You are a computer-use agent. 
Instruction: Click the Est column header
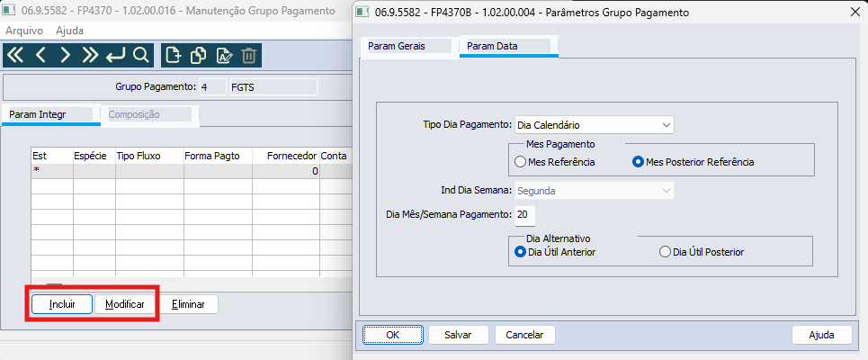point(52,157)
